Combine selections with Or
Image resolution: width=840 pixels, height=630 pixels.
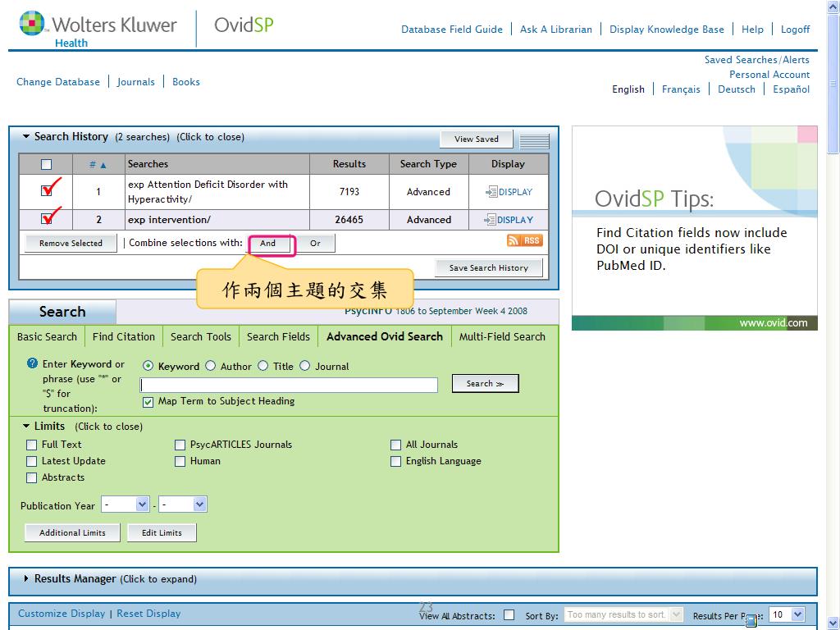click(315, 243)
